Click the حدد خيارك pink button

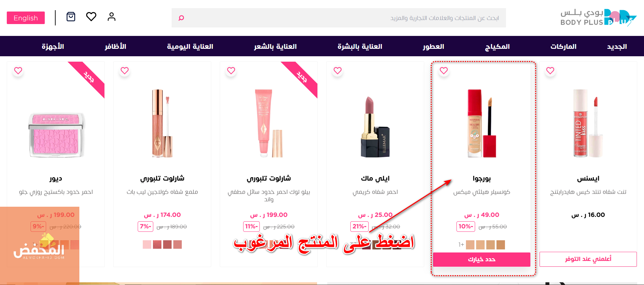click(482, 259)
